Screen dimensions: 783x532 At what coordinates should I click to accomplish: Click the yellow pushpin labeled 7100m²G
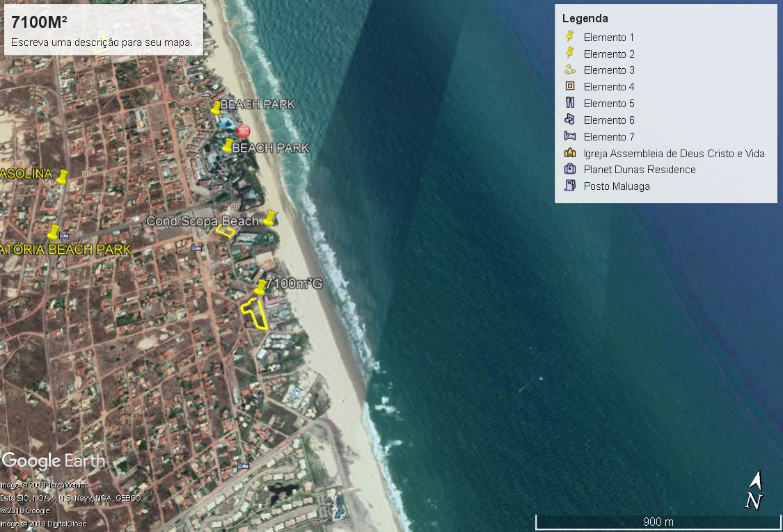[x=260, y=287]
